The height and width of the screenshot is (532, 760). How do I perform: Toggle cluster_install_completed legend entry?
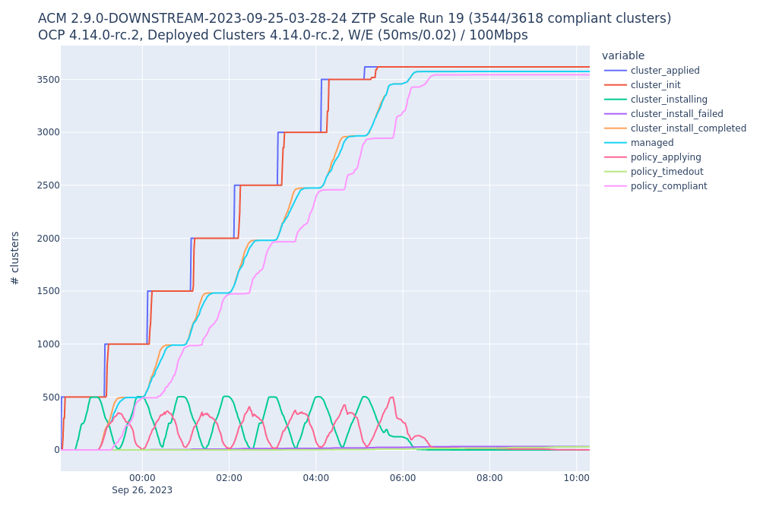675,128
